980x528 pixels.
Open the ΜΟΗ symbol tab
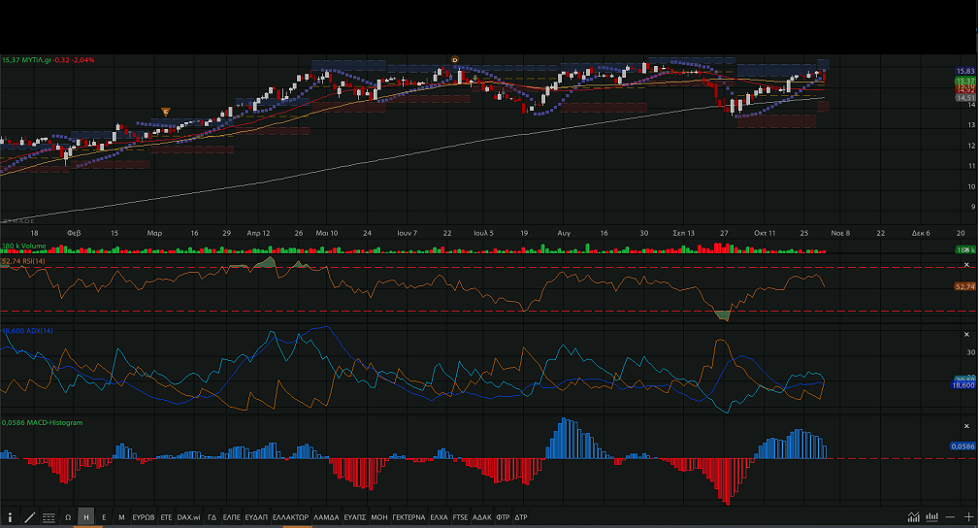(379, 517)
